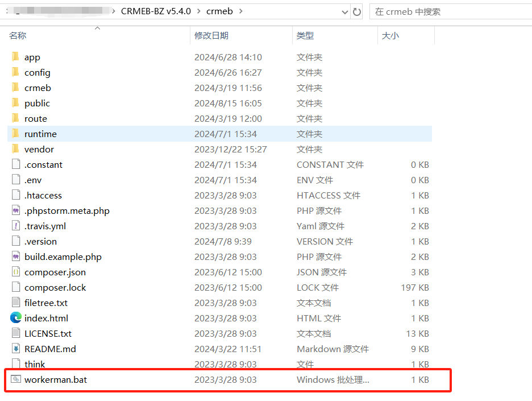Click the vendor folder icon

pos(15,148)
